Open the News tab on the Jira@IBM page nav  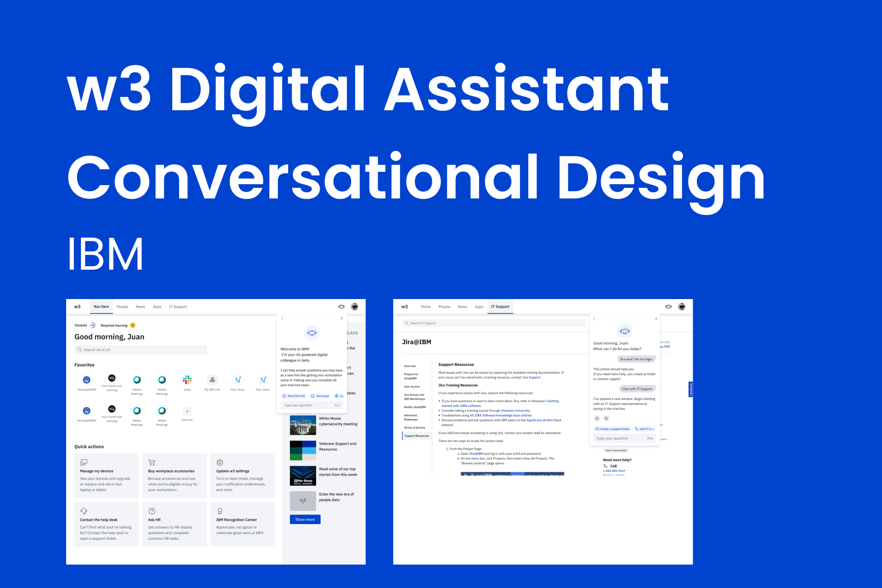(462, 306)
